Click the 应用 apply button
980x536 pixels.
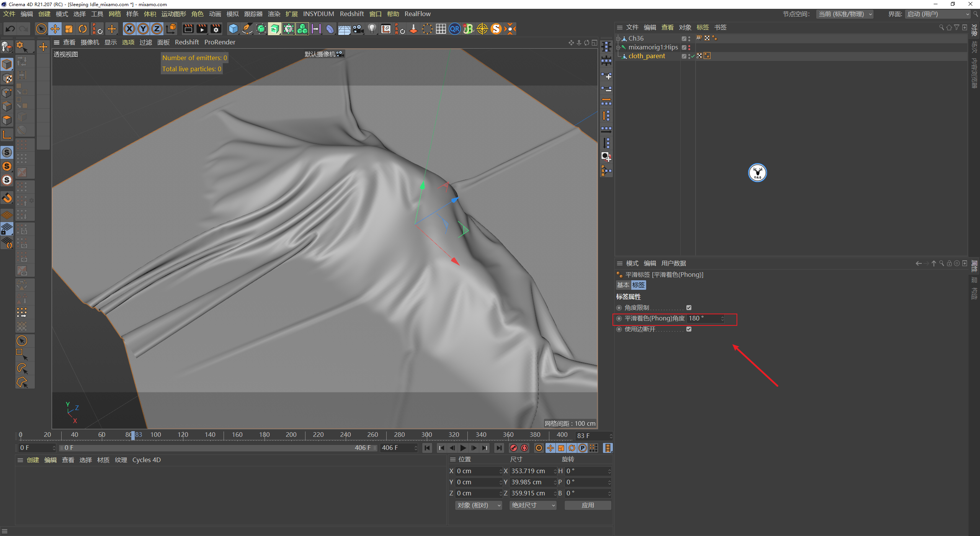(588, 505)
